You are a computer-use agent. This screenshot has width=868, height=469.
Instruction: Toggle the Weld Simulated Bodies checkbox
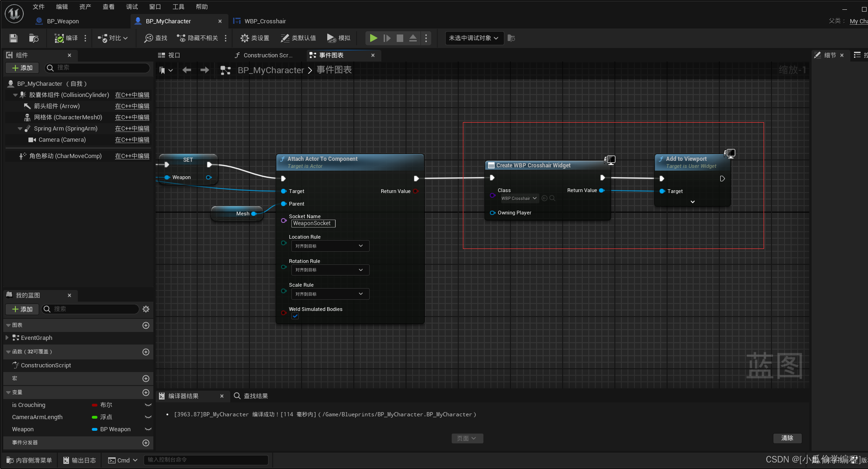coord(295,316)
